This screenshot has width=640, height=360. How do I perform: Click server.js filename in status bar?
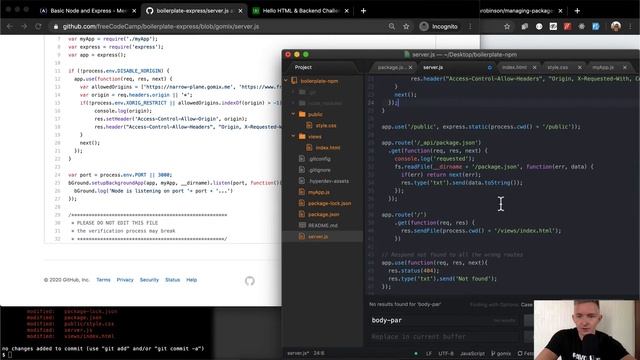[298, 353]
